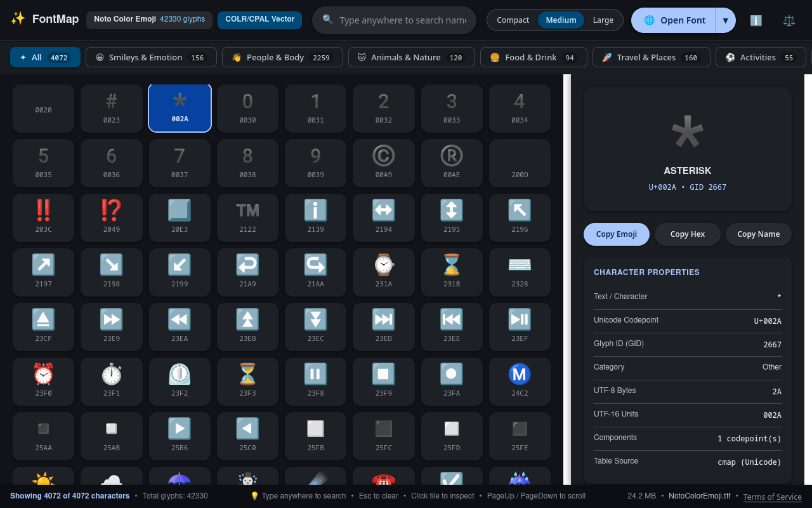812x508 pixels.
Task: Filter by Smileys & Emotion category
Action: pyautogui.click(x=151, y=57)
